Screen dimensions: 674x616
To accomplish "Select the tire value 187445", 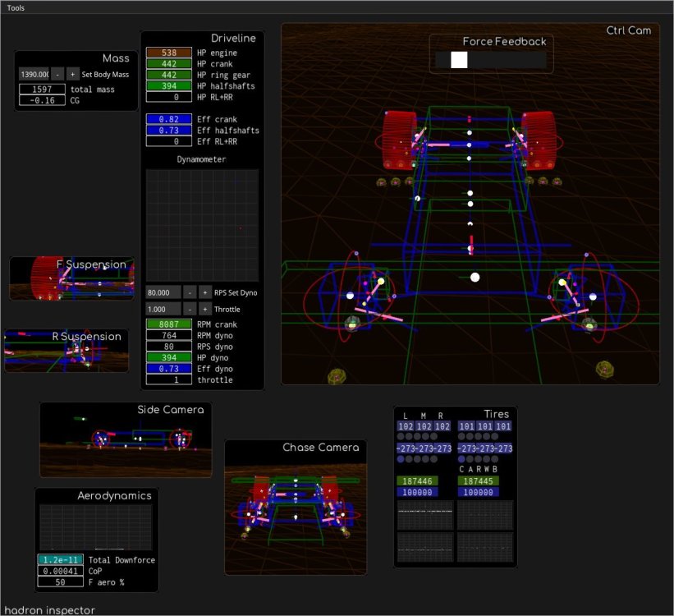I will pos(479,481).
